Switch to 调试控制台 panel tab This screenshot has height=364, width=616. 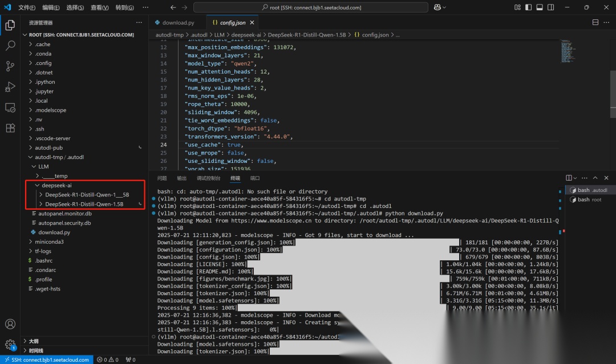208,178
